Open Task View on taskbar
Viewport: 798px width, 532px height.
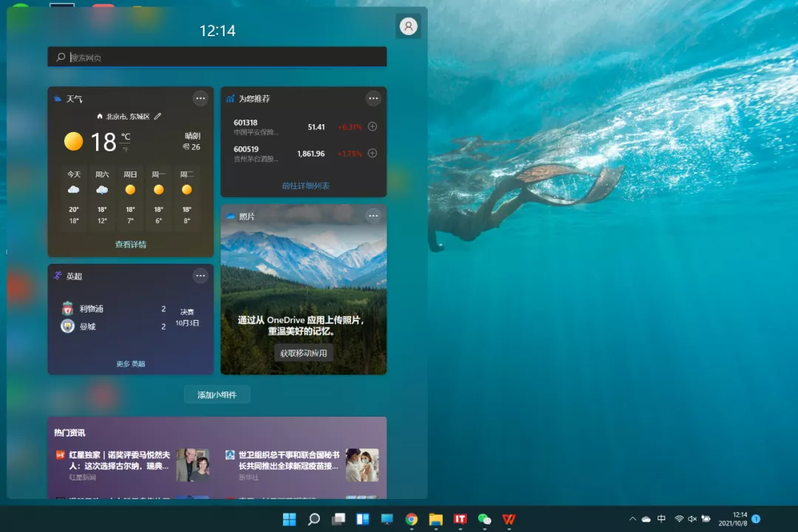pyautogui.click(x=338, y=519)
